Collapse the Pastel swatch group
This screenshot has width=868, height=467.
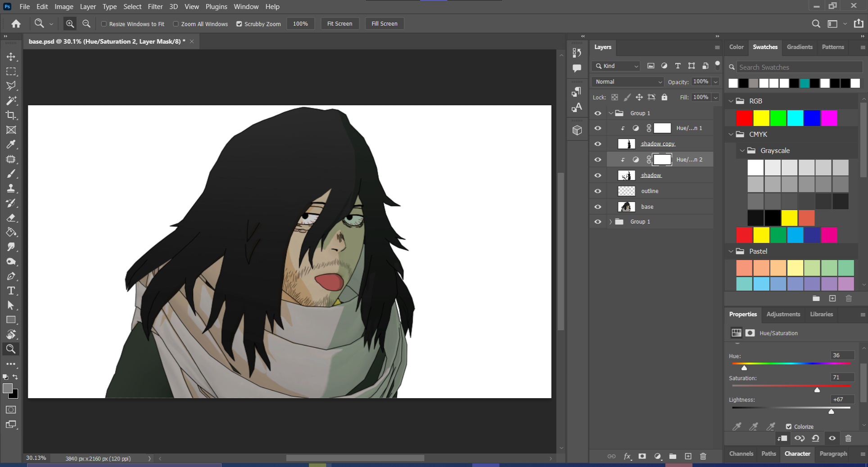pyautogui.click(x=731, y=251)
